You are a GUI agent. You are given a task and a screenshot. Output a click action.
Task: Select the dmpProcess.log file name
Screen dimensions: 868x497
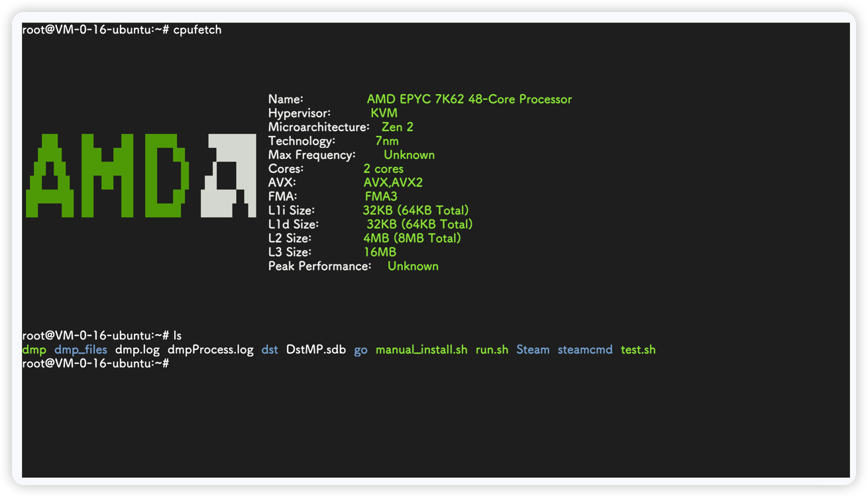point(210,349)
